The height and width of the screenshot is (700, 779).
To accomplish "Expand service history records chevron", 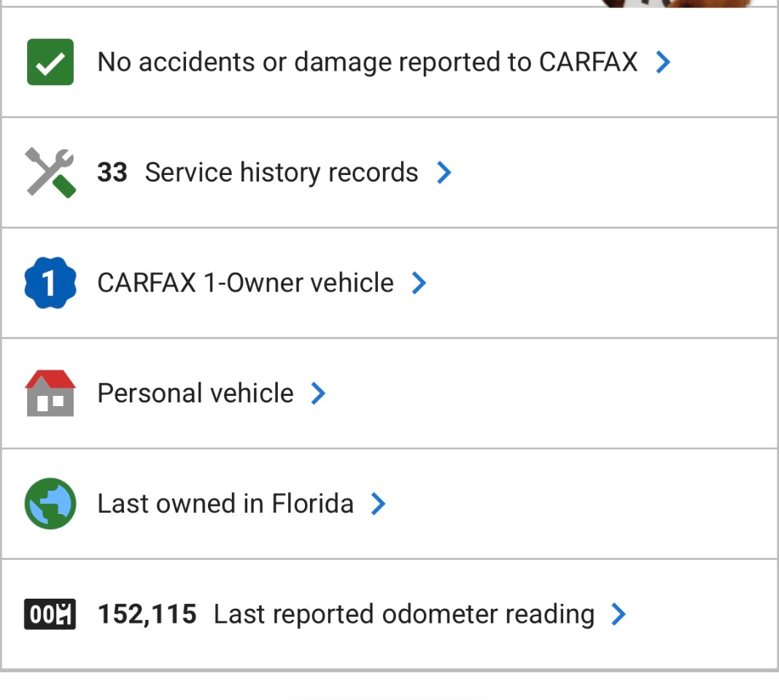I will pyautogui.click(x=444, y=173).
